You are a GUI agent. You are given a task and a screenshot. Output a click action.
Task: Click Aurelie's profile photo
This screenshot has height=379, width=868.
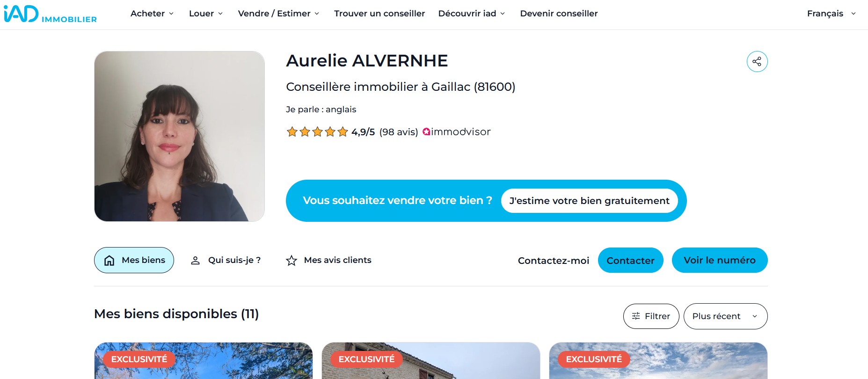[180, 136]
